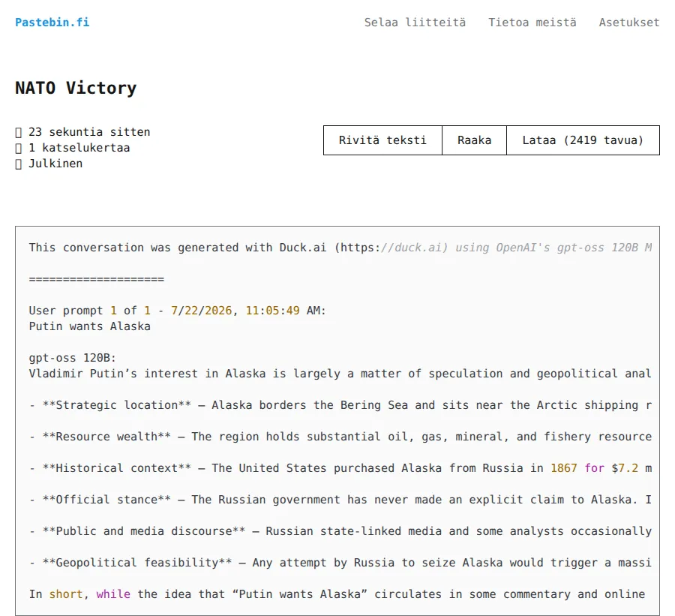This screenshot has width=675, height=616.
Task: Click the Strategic location bullet line
Action: 340,405
